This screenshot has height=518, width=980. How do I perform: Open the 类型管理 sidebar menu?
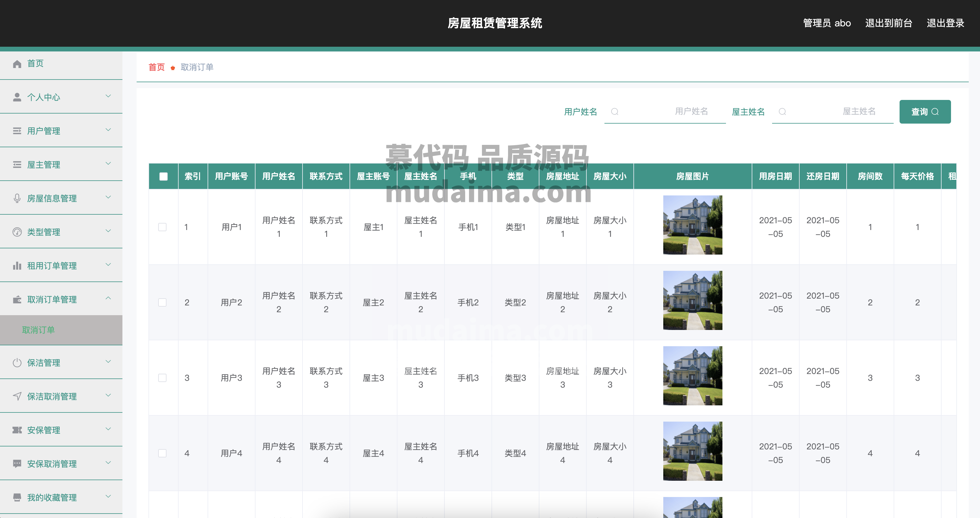click(x=61, y=232)
